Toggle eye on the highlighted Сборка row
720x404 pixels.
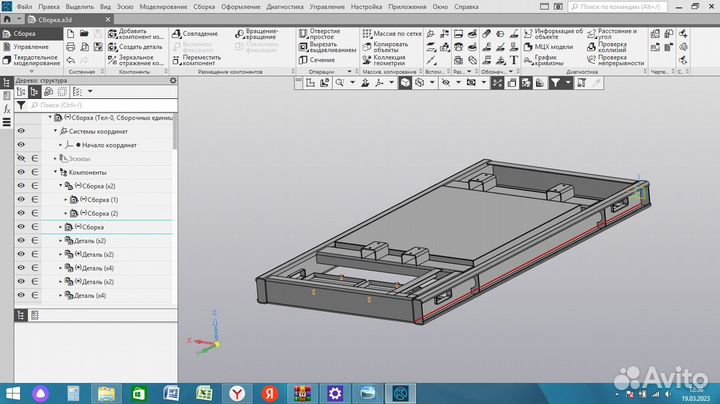pyautogui.click(x=21, y=227)
